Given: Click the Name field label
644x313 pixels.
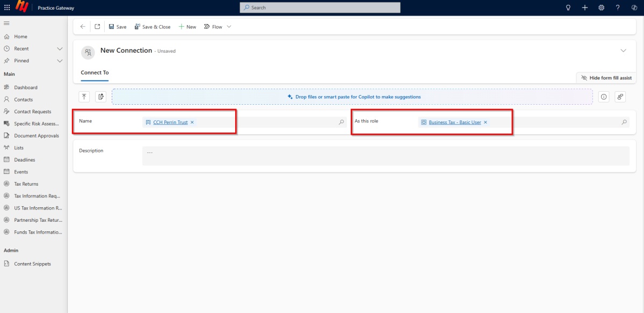Looking at the screenshot, I should pos(85,121).
